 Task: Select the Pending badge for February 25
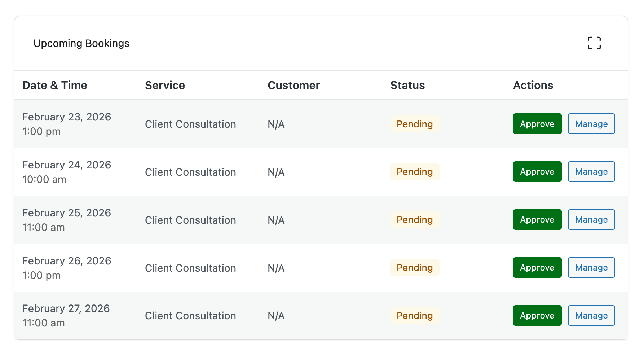(415, 220)
